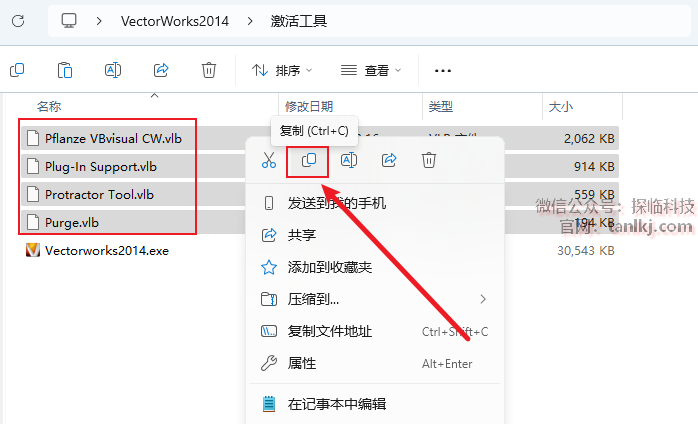Screen dimensions: 698x424
Task: Open the 查看 view dropdown
Action: click(x=371, y=70)
